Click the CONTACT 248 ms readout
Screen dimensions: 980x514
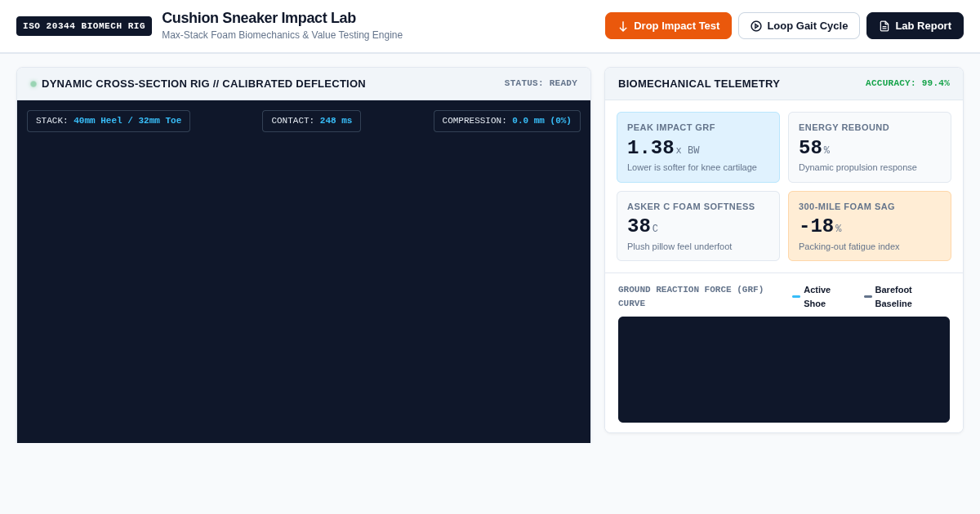[311, 121]
